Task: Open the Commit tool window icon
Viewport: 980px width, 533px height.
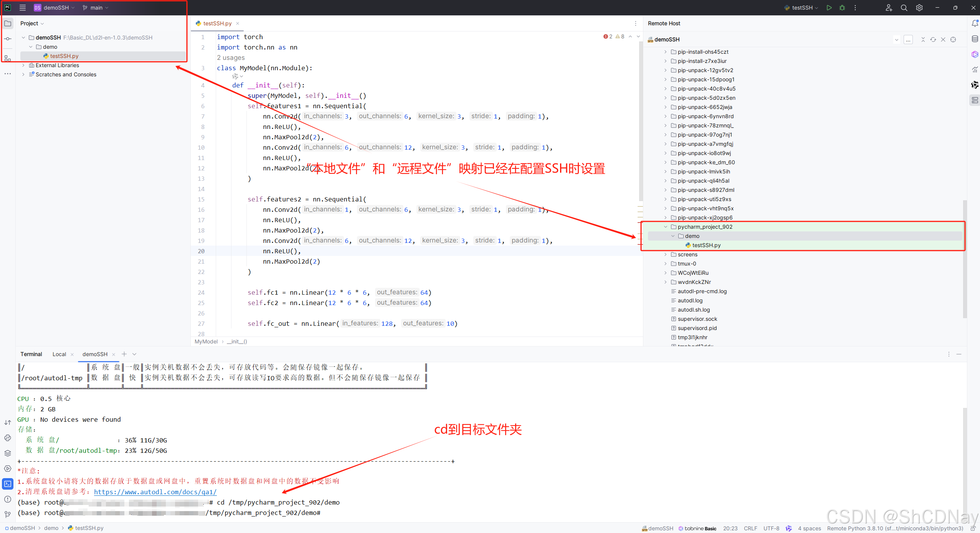Action: (8, 39)
